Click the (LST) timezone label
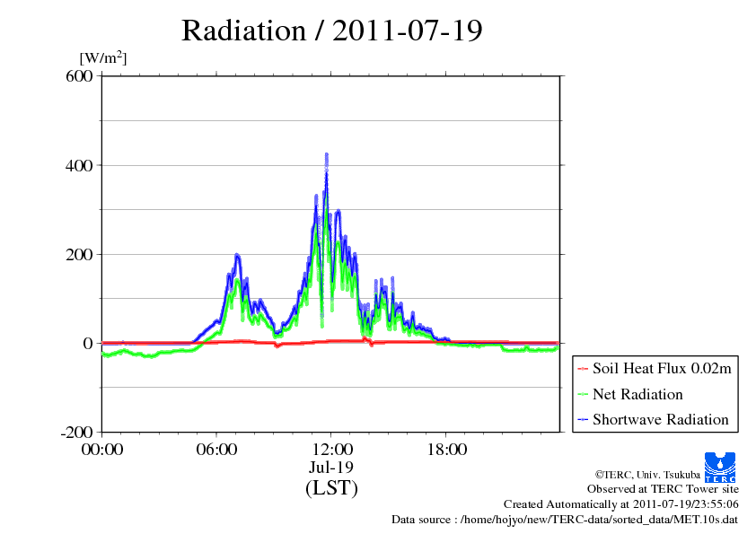 click(x=331, y=487)
